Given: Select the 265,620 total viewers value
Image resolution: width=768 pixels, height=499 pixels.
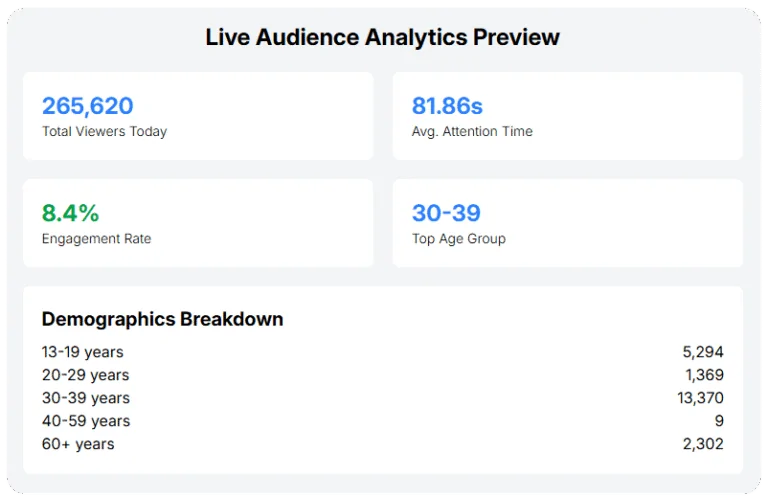Looking at the screenshot, I should pos(87,106).
